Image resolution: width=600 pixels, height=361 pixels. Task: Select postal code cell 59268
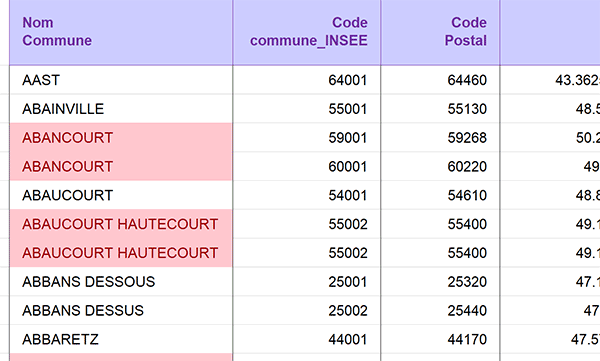(440, 137)
